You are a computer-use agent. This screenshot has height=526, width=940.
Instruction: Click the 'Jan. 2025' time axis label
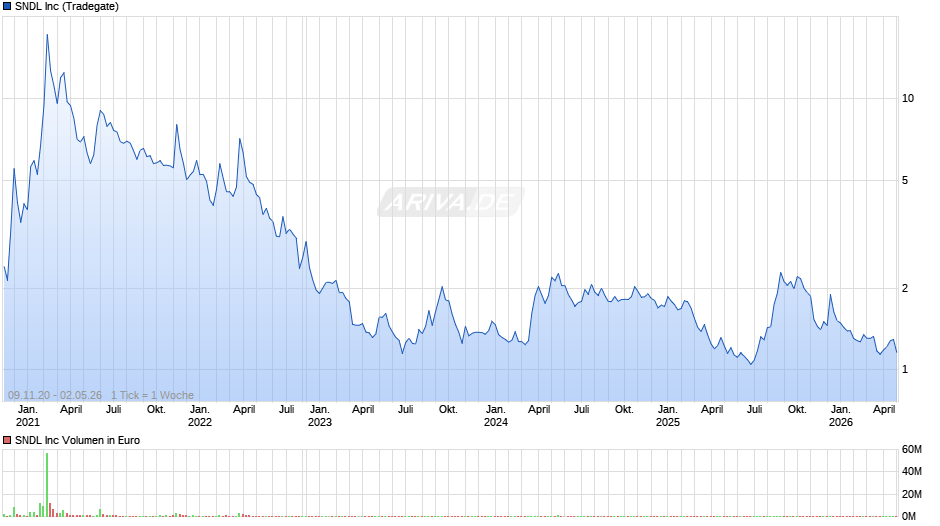(668, 416)
